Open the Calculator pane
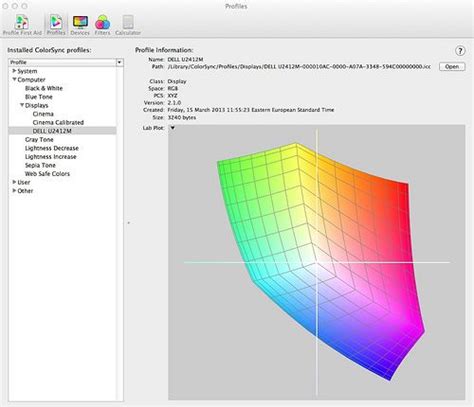This screenshot has width=474, height=407. (x=128, y=25)
